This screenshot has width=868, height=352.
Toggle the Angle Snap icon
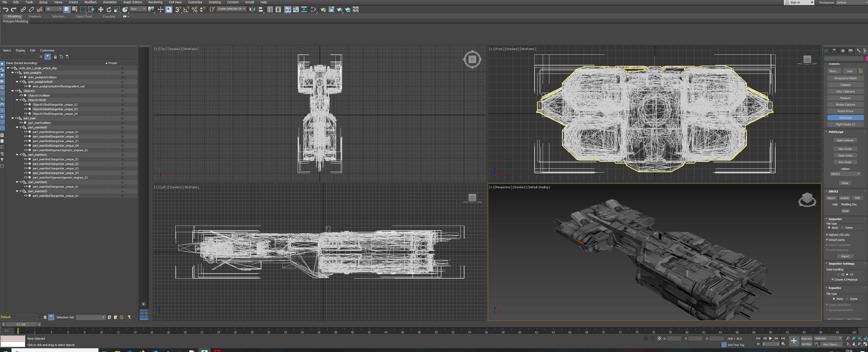pyautogui.click(x=186, y=9)
